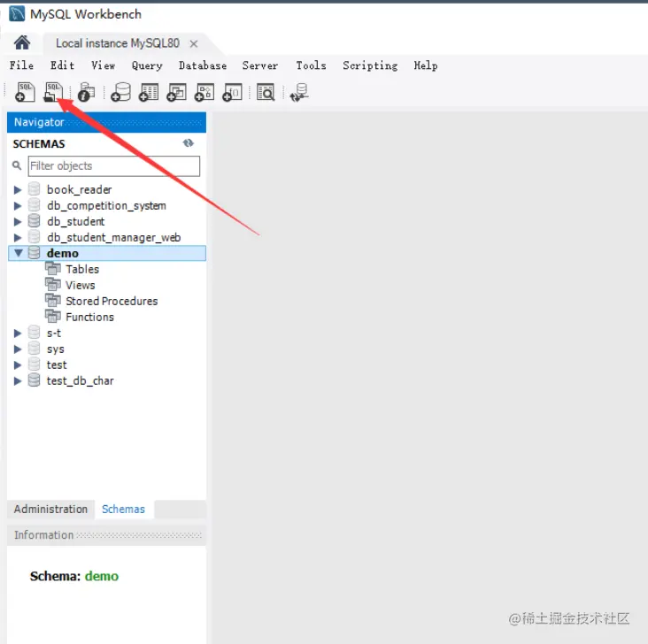Viewport: 648px width, 644px height.
Task: Click the filter search magnifier icon
Action: [17, 165]
